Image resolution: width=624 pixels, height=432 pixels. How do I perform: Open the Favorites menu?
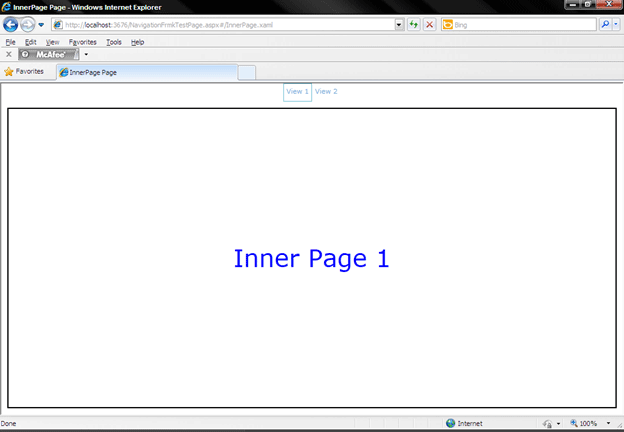82,42
